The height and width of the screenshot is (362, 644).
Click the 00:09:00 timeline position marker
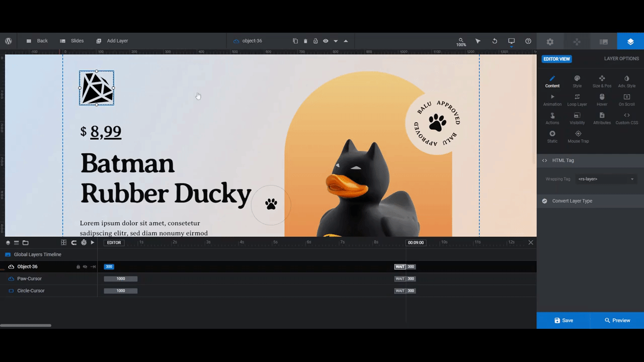tap(416, 242)
